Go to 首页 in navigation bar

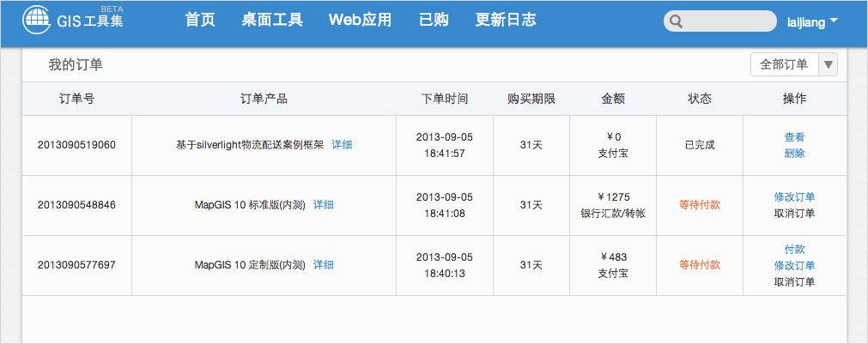tap(200, 20)
